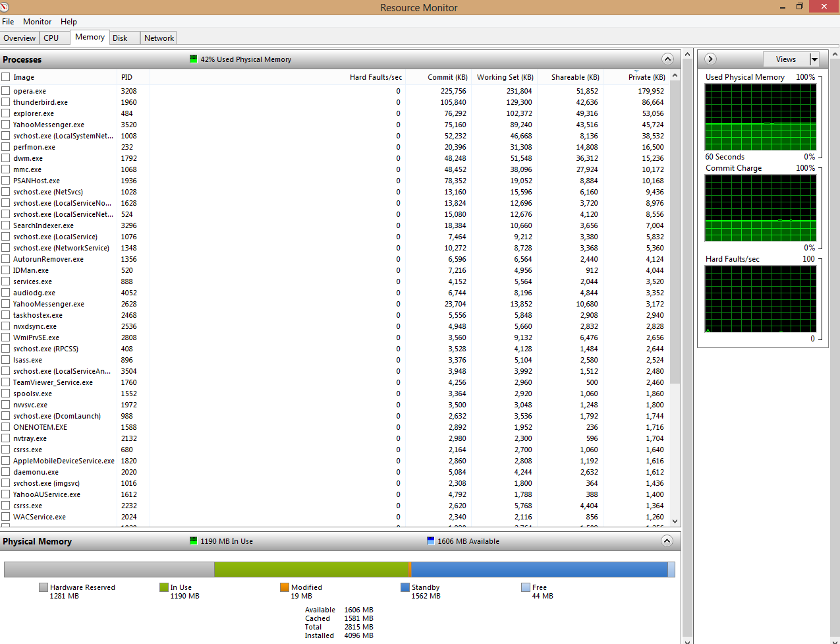Sort by the Commit (KB) column header
The width and height of the screenshot is (840, 644).
click(447, 77)
